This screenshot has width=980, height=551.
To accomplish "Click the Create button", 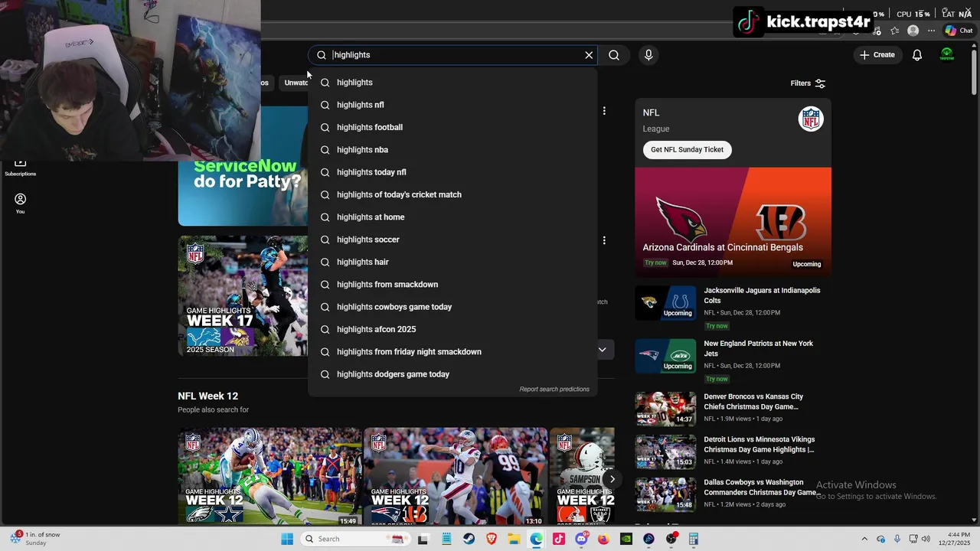I will point(877,55).
